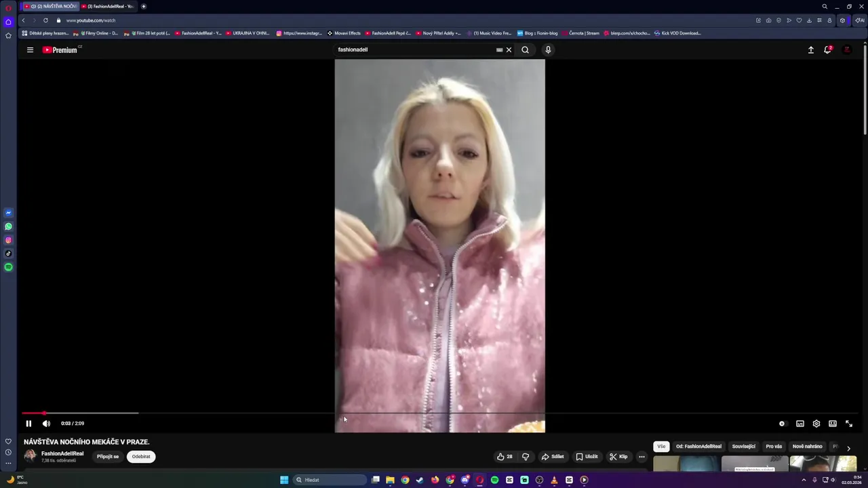Open the Windows Start menu
Viewport: 868px width, 488px height.
284,480
